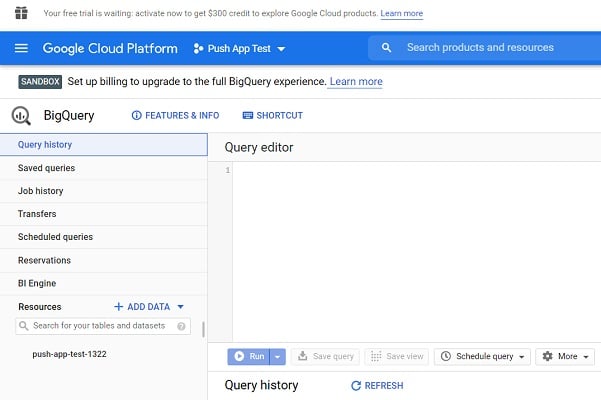Select push-app-test-1322 project in resources

(x=69, y=354)
